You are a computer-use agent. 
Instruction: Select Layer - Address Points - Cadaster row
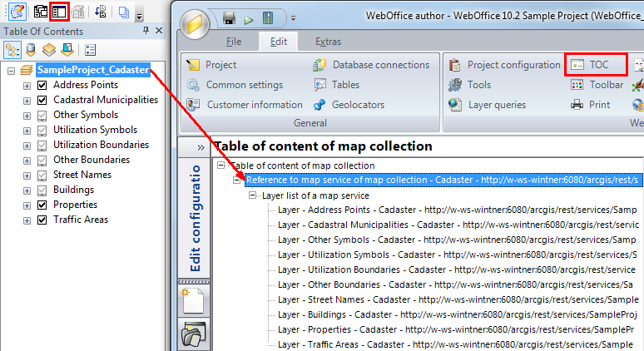point(457,210)
